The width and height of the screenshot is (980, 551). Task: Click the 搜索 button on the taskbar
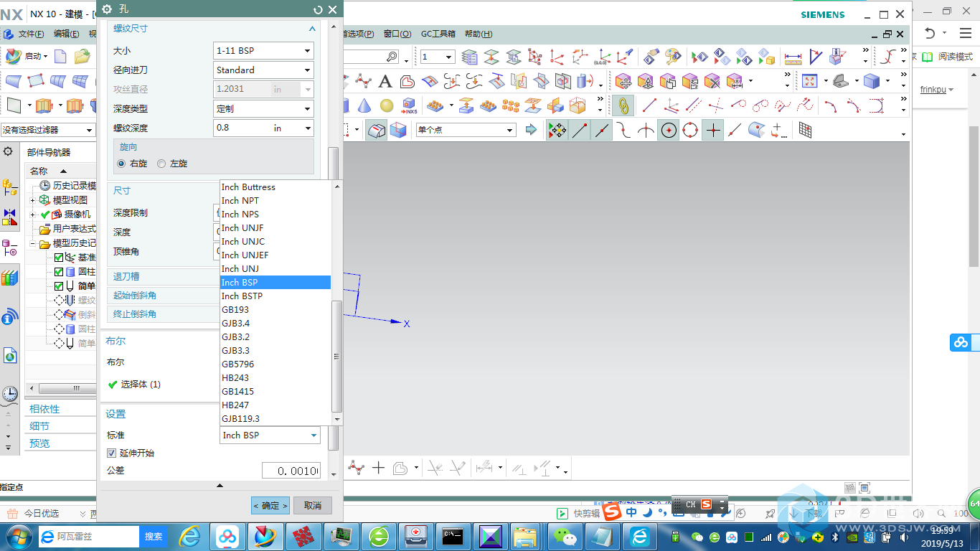click(x=154, y=536)
